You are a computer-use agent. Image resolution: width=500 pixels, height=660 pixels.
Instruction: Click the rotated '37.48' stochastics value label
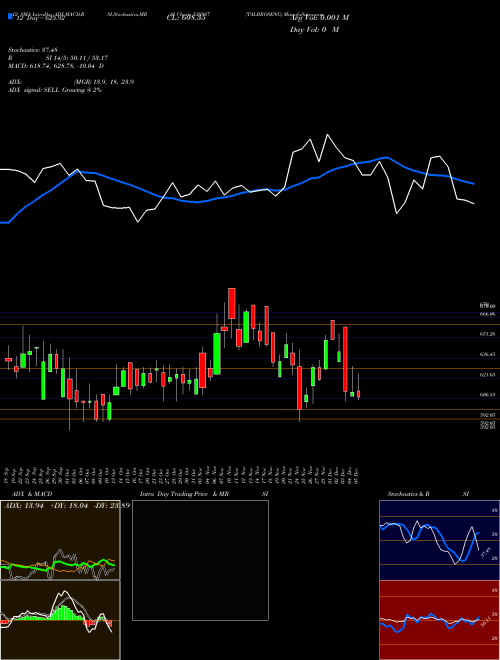[486, 552]
